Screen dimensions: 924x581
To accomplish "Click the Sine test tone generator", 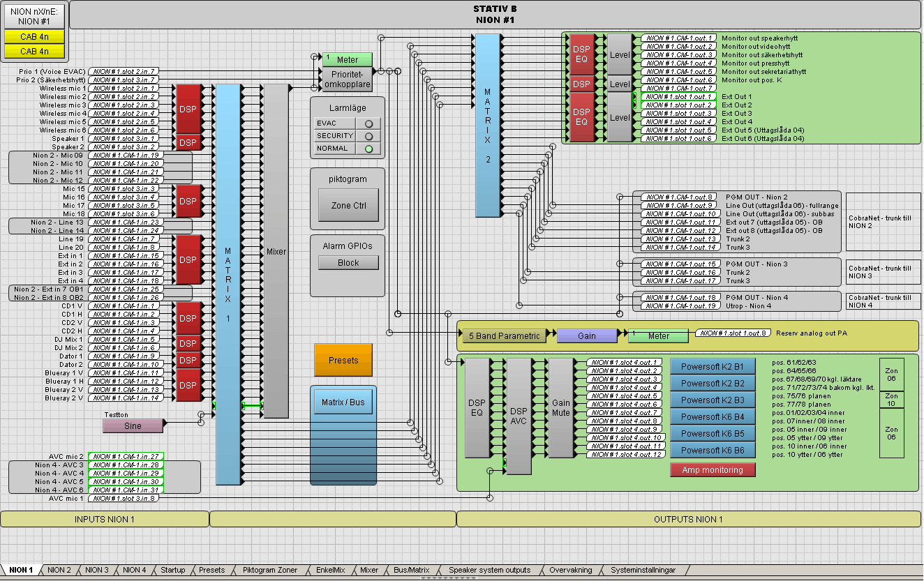I will 133,425.
